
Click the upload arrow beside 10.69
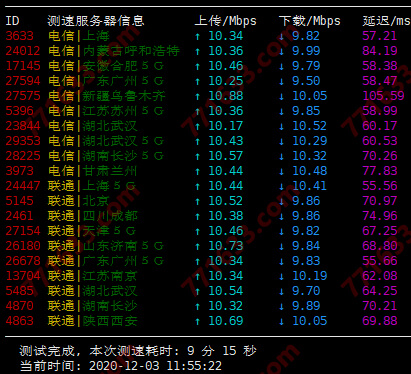click(x=197, y=321)
